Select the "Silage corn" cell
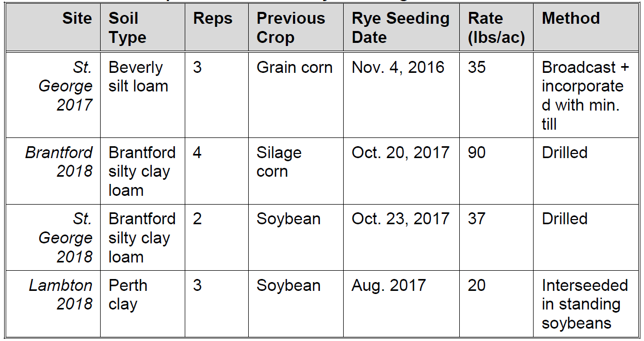 tap(279, 162)
